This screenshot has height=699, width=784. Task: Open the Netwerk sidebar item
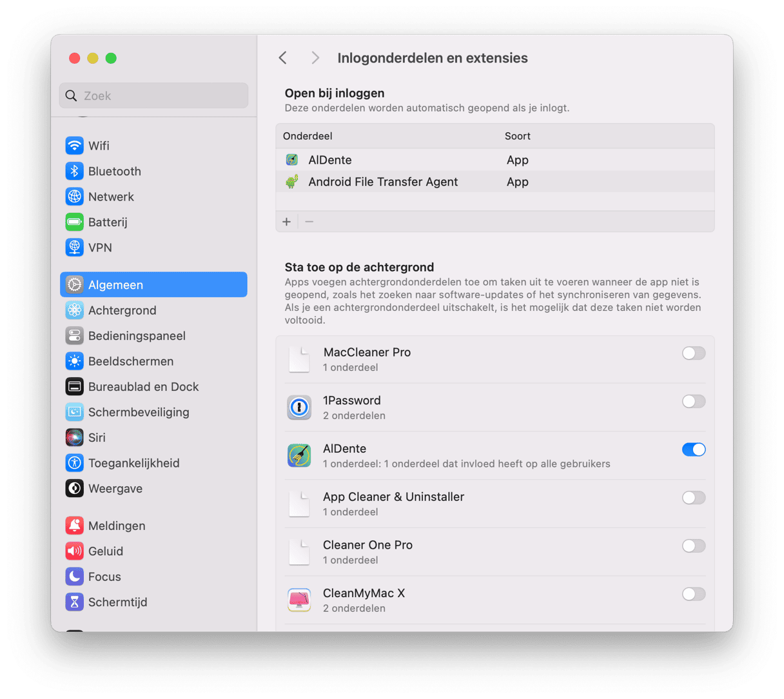click(153, 197)
